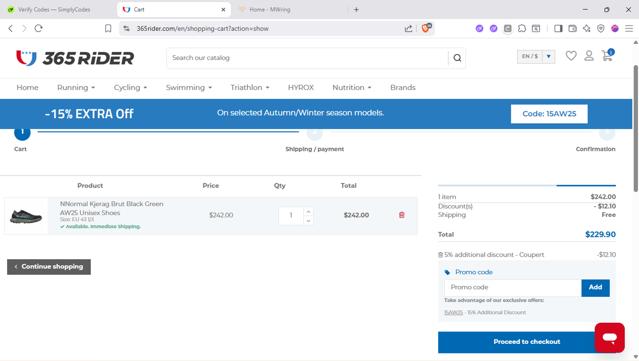Open the Brave shields icon

[426, 28]
